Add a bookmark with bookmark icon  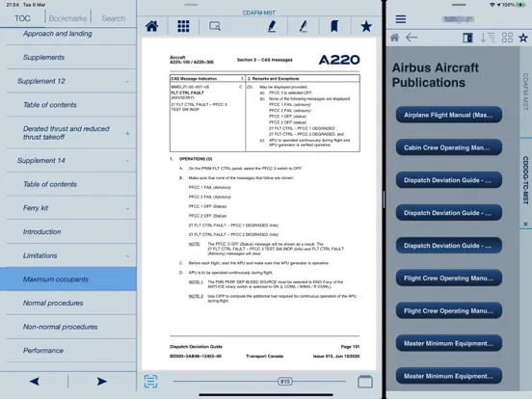[334, 26]
